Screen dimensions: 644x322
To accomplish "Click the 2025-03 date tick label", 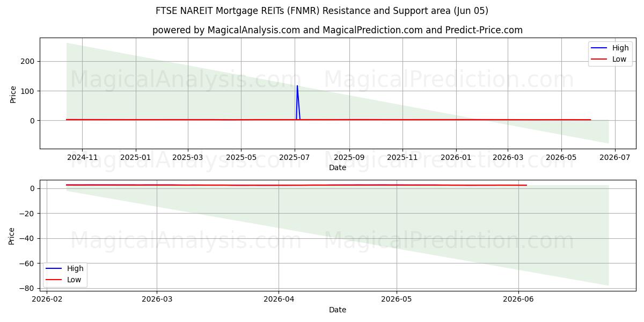I will (x=188, y=158).
